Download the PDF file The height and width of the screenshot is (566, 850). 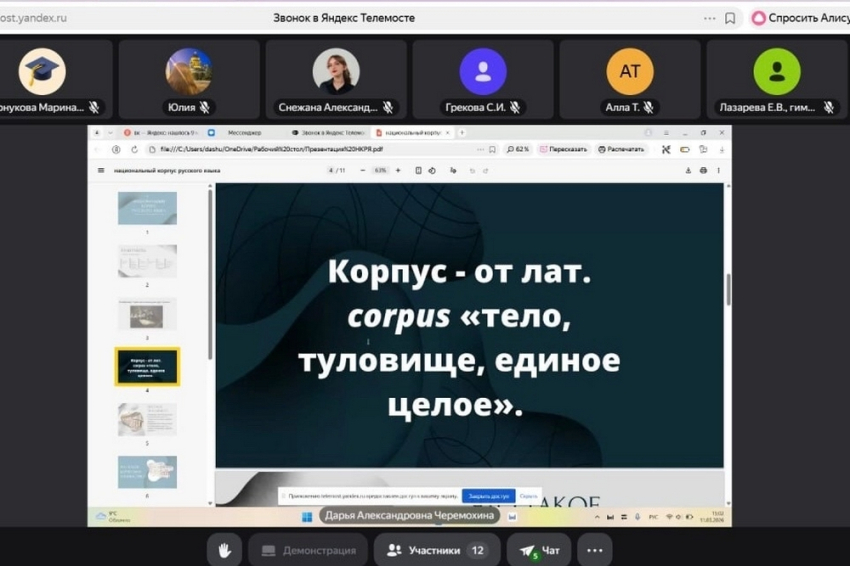688,170
